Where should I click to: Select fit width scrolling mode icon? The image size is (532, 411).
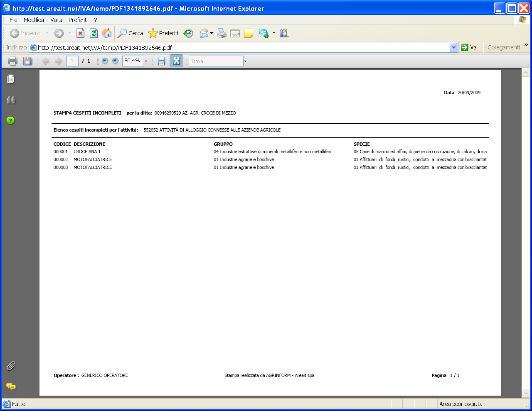click(x=162, y=61)
